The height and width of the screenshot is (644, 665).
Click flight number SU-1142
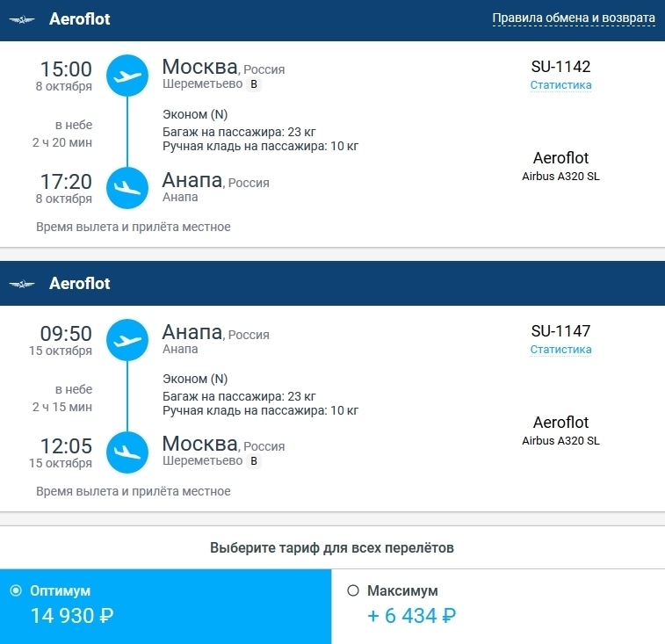(x=560, y=67)
